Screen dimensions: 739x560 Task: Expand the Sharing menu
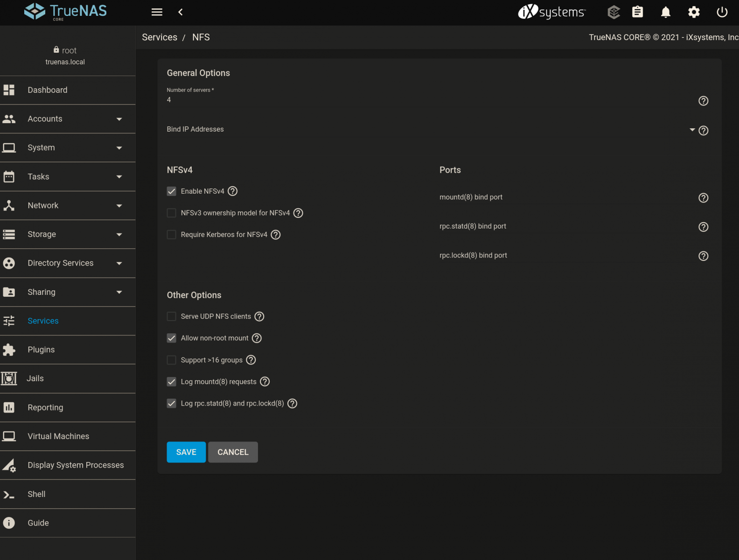(68, 292)
